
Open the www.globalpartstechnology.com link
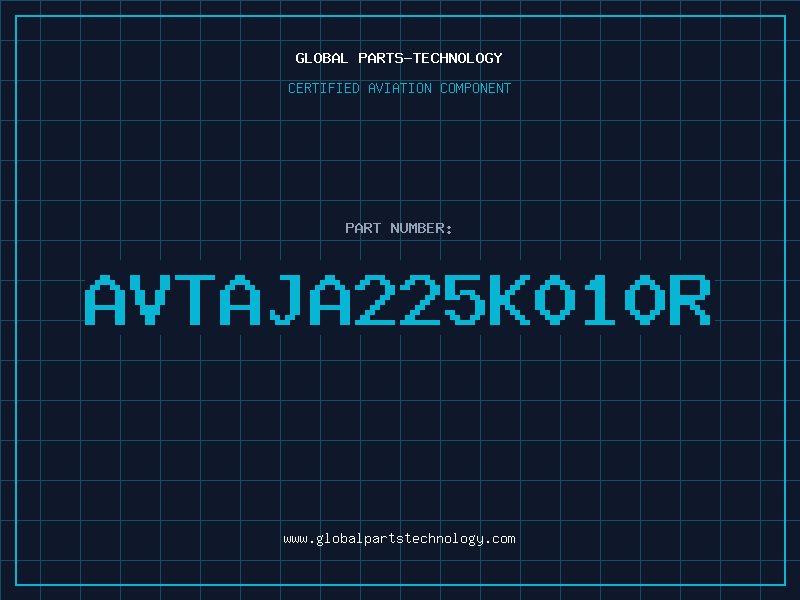pyautogui.click(x=399, y=539)
